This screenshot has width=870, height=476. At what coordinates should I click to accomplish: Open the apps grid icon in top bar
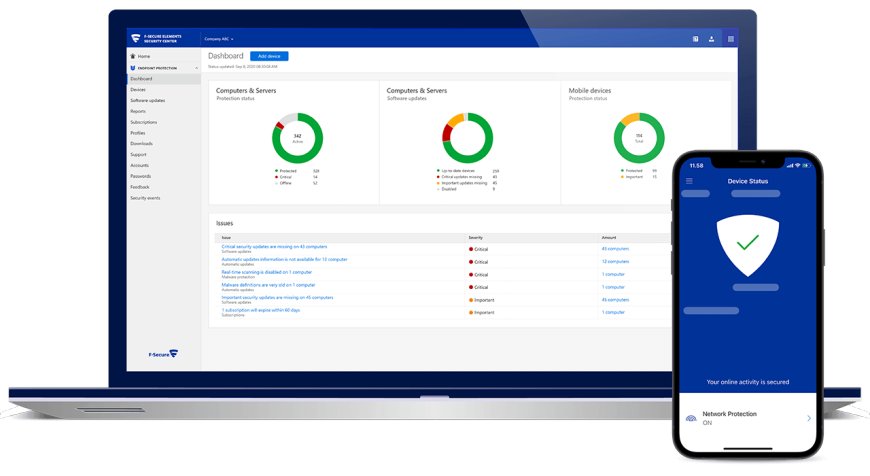[x=730, y=39]
